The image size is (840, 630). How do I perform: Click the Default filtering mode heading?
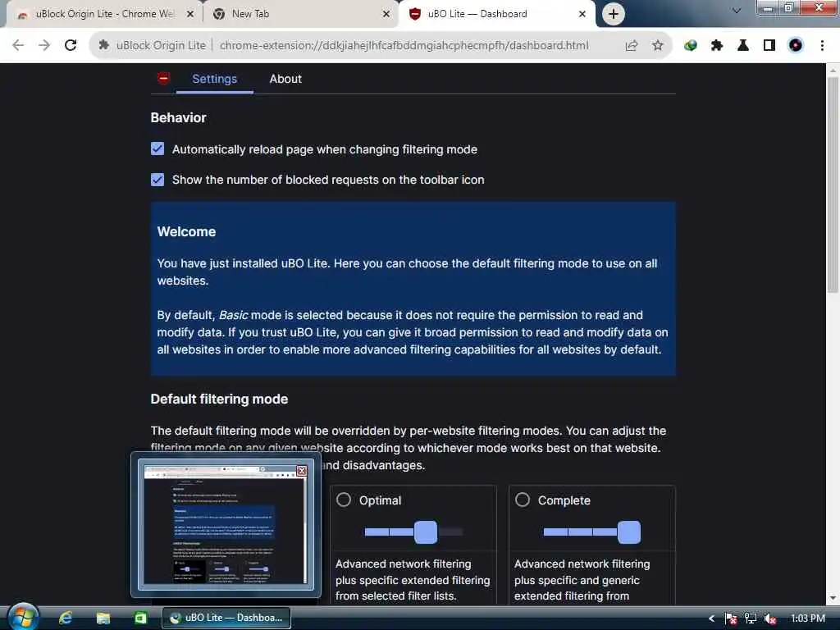click(x=219, y=399)
